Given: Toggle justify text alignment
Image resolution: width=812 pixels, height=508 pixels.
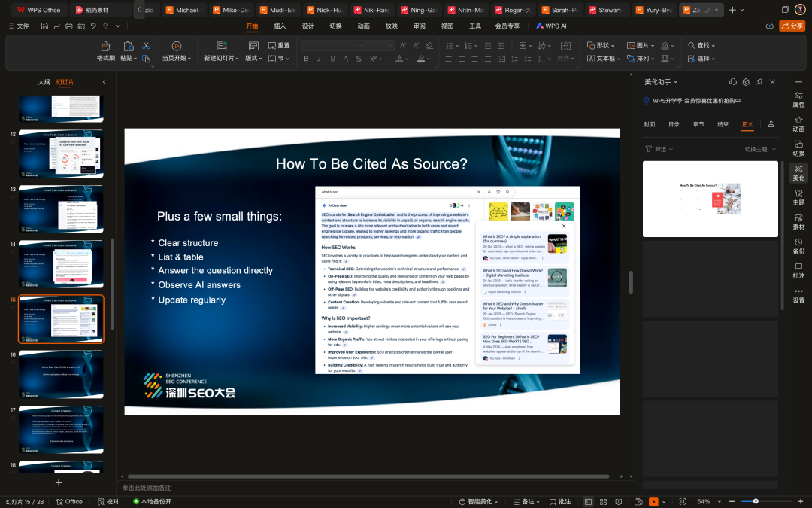Looking at the screenshot, I should pos(488,59).
